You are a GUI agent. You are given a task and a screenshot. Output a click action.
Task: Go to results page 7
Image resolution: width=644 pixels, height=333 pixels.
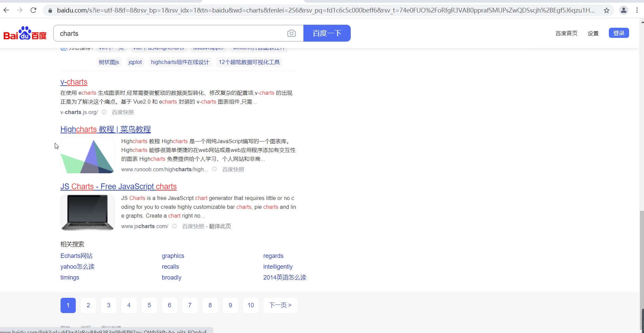[190, 305]
